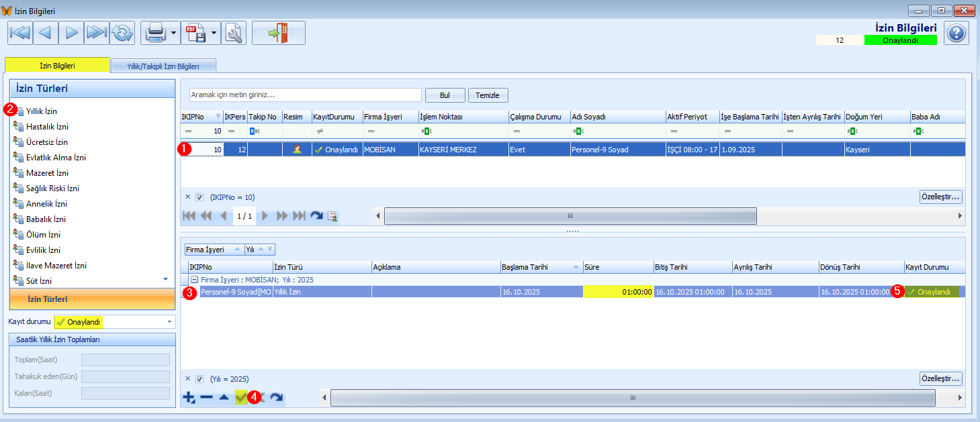Uncheck the IKIPNo = 10 filter checkbox

tap(199, 197)
